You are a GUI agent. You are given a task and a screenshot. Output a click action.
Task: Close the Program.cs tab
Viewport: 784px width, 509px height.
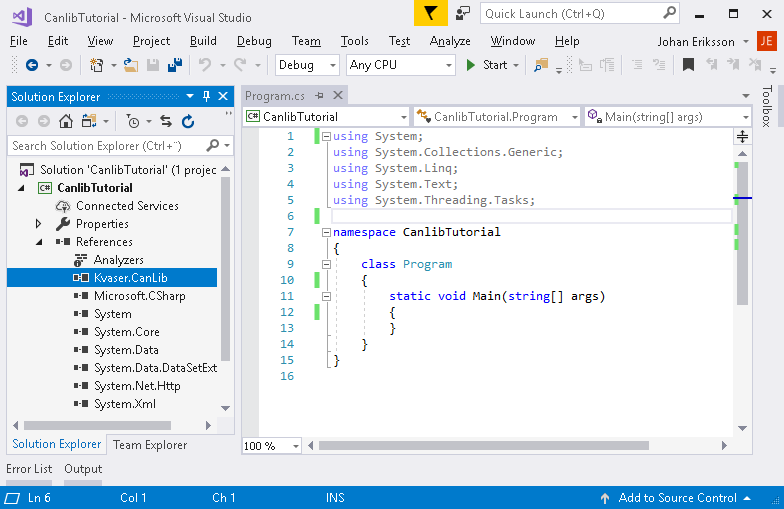tap(338, 95)
